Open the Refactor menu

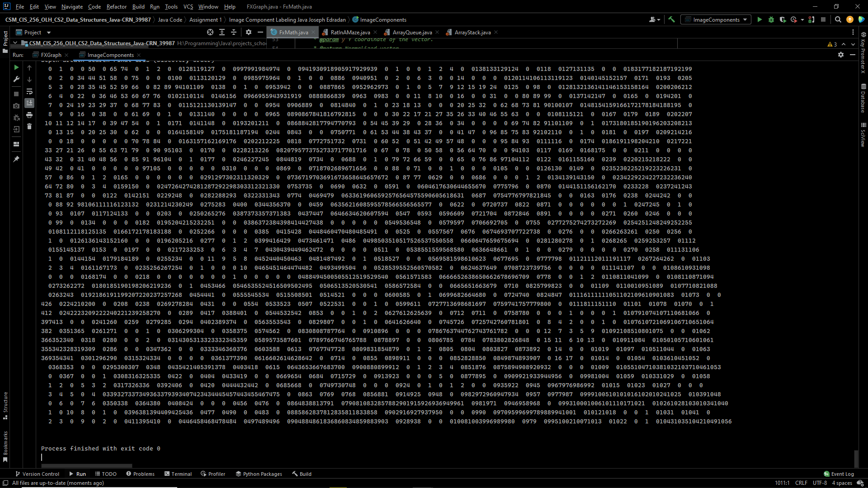pos(116,6)
